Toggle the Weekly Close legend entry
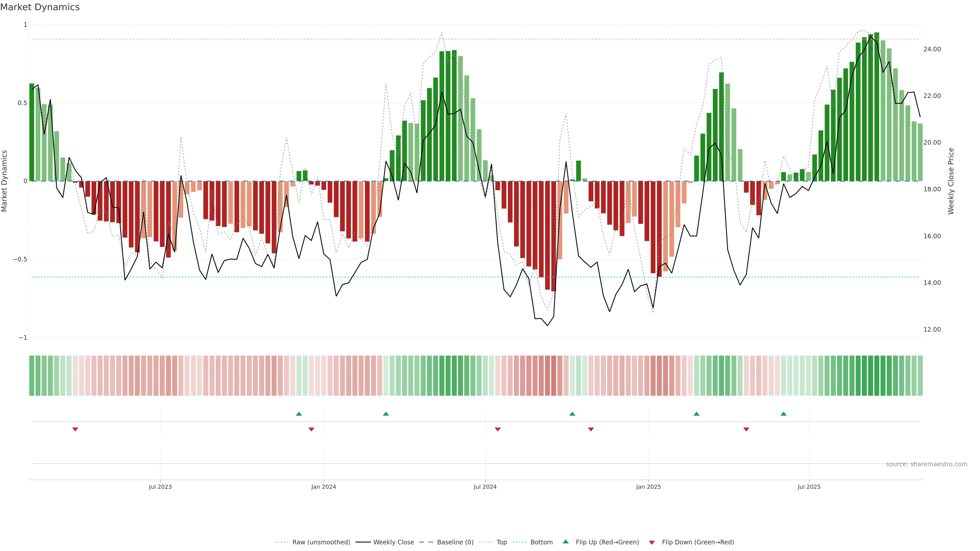Viewport: 980px width, 551px height. pos(393,542)
